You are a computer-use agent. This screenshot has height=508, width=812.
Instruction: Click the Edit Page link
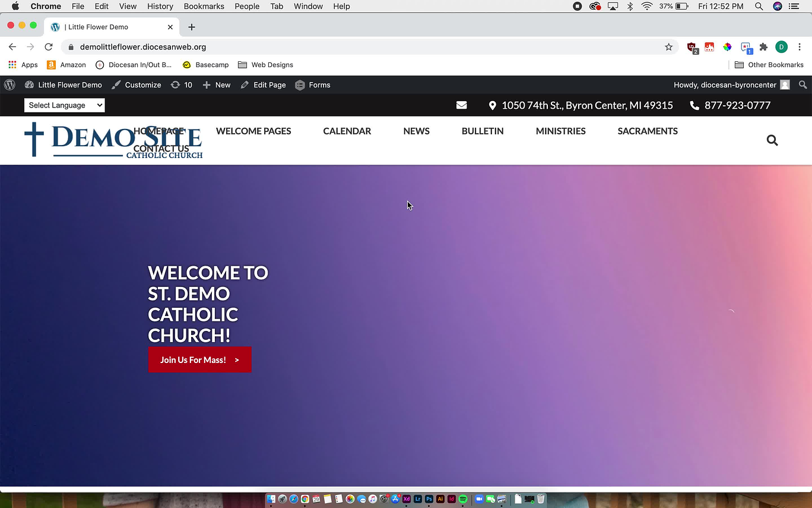(263, 85)
